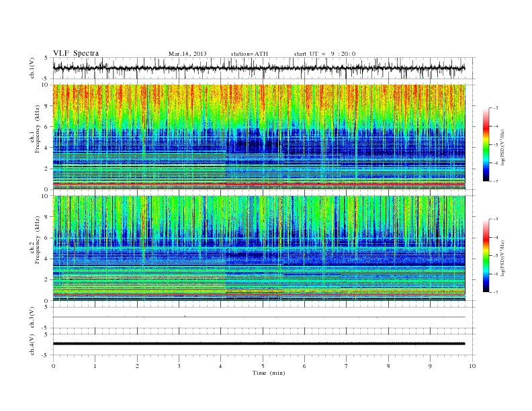The image size is (532, 411).
Task: Click the flat ch.3 voltage trace
Action: pos(259,317)
